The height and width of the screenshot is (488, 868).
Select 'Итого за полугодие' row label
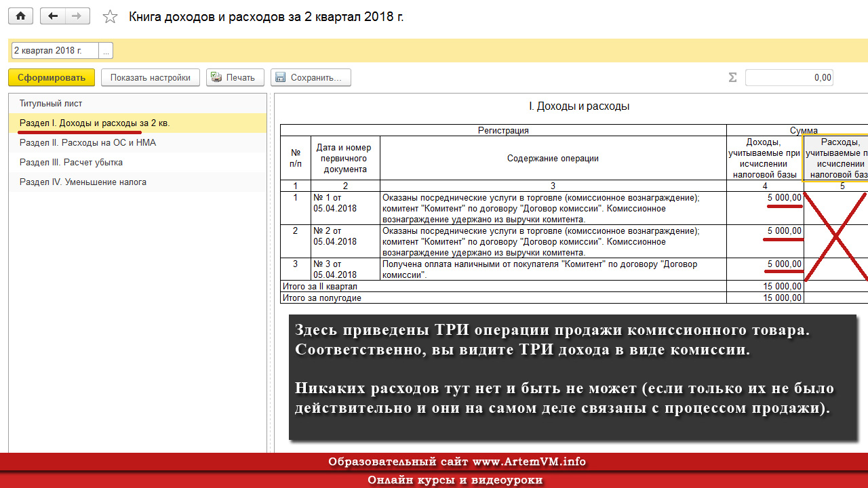[503, 298]
